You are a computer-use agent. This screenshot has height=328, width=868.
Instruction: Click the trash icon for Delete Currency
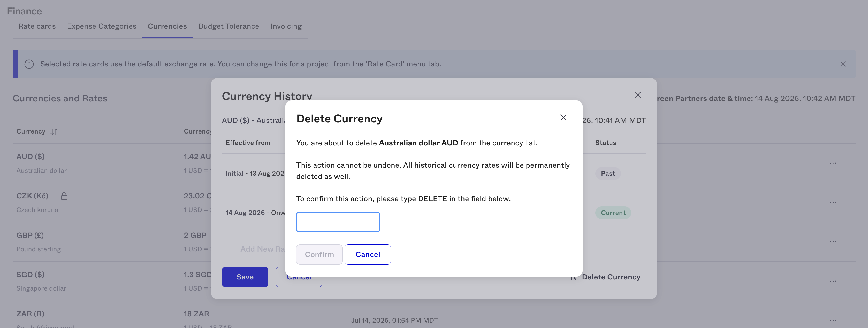573,277
